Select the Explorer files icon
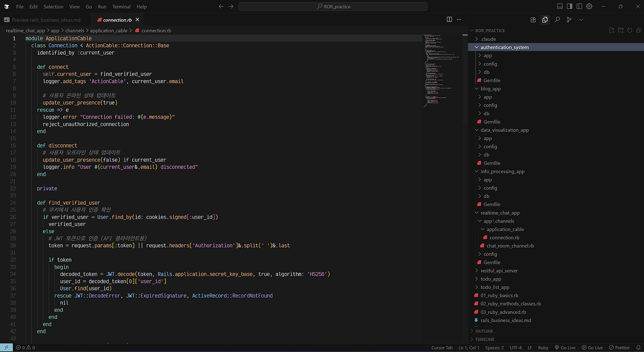 click(545, 20)
